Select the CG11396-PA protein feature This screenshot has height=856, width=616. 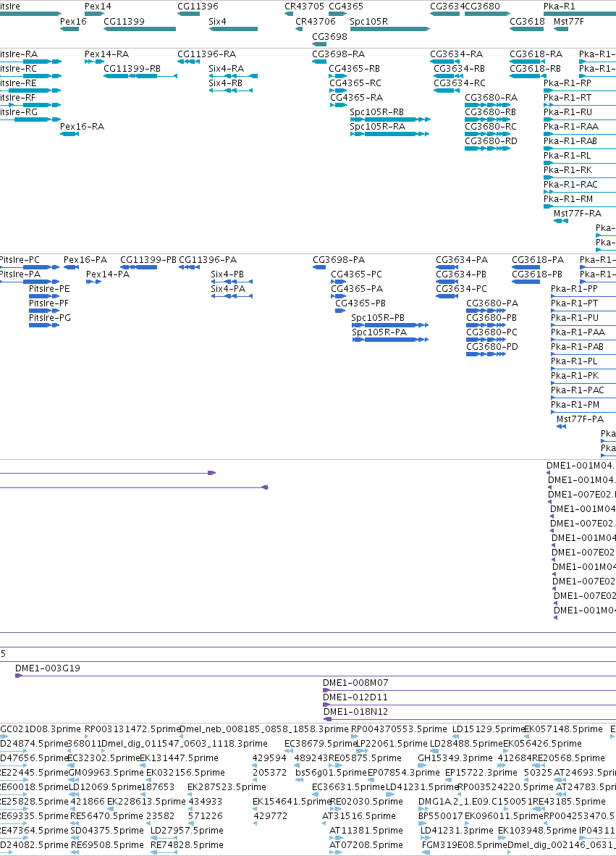click(x=190, y=267)
